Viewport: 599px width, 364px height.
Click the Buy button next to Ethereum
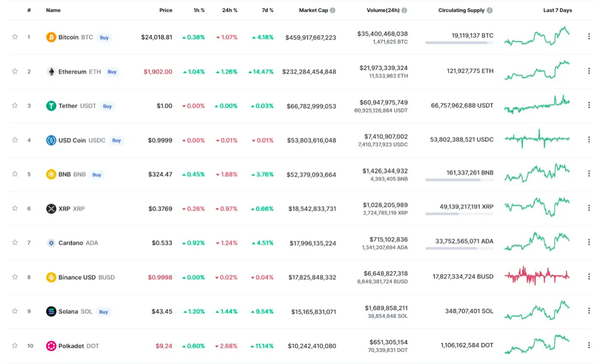point(112,72)
